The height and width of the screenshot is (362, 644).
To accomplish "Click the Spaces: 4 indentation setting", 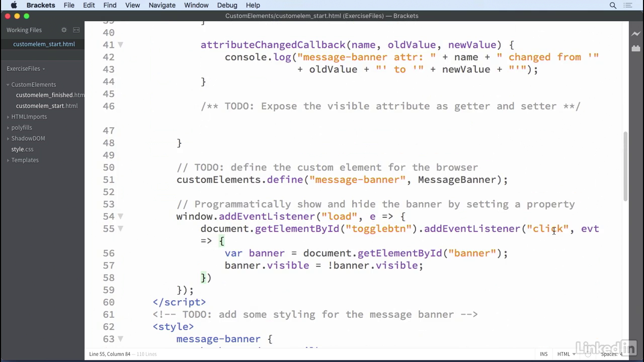I will tap(611, 354).
